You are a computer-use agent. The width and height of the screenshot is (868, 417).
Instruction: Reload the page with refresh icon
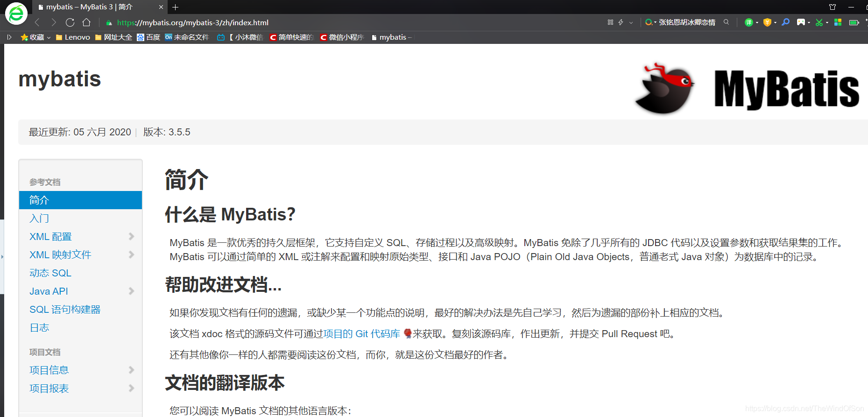(x=70, y=22)
